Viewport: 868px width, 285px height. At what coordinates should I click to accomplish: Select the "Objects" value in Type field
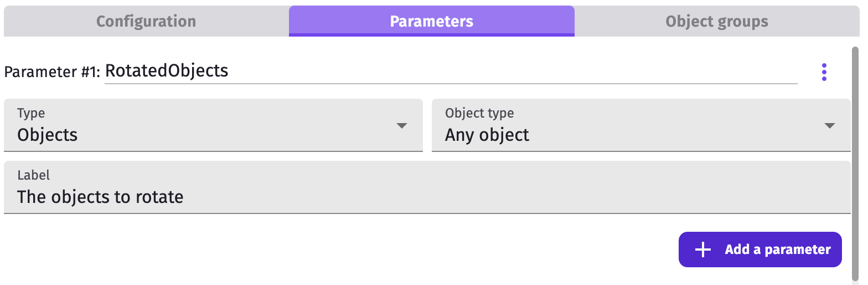pyautogui.click(x=48, y=135)
